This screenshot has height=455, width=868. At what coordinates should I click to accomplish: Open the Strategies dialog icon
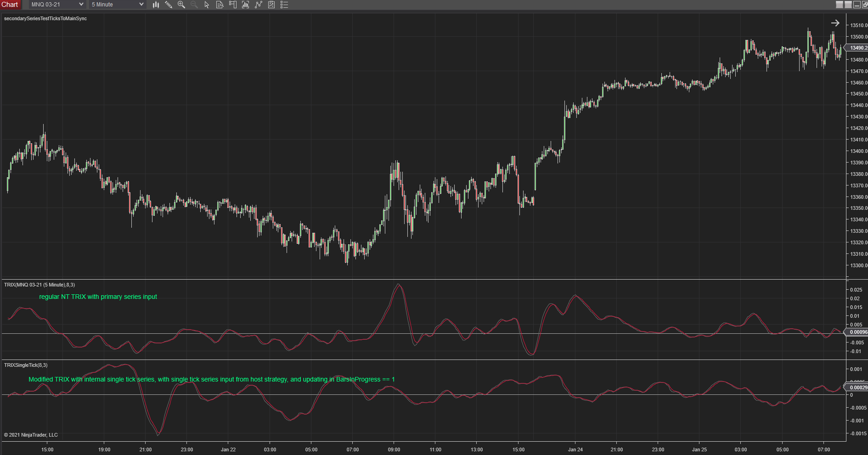click(x=271, y=5)
